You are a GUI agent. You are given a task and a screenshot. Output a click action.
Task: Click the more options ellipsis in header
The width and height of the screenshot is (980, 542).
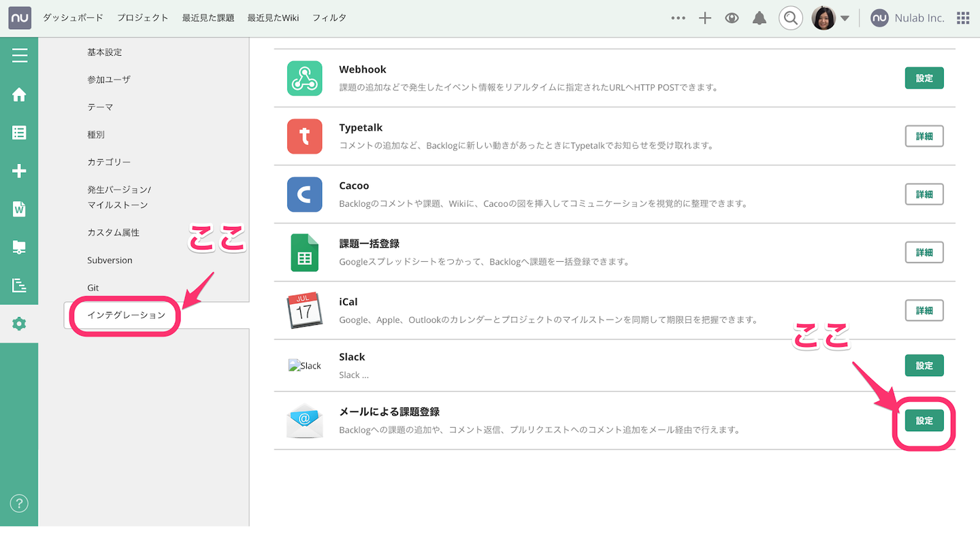point(678,18)
